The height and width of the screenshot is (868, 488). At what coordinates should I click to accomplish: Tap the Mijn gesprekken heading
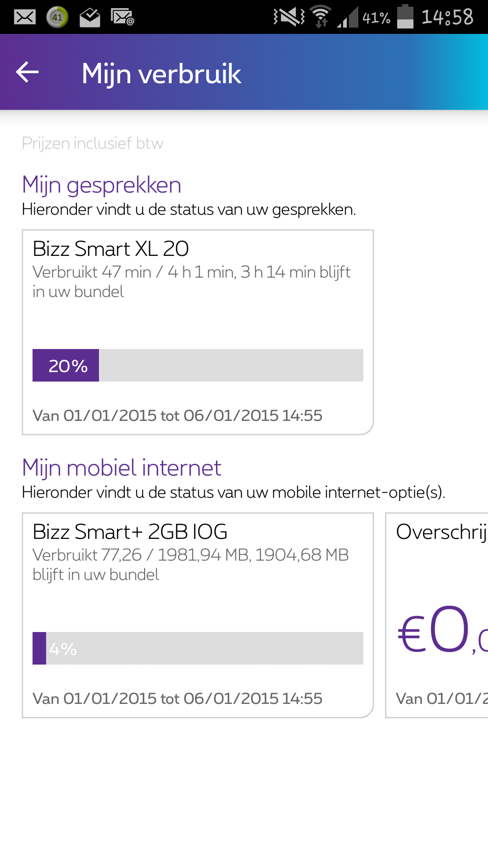point(102,185)
